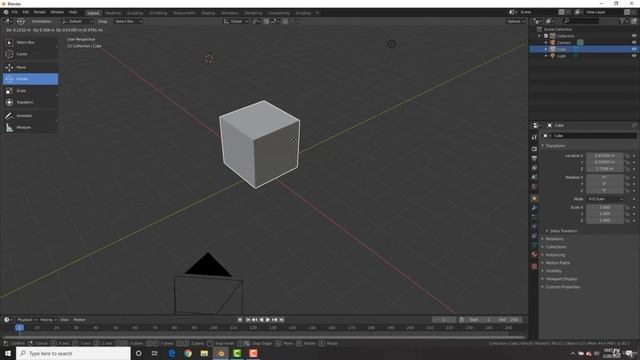Open the Playback popover in timeline

pyautogui.click(x=27, y=320)
